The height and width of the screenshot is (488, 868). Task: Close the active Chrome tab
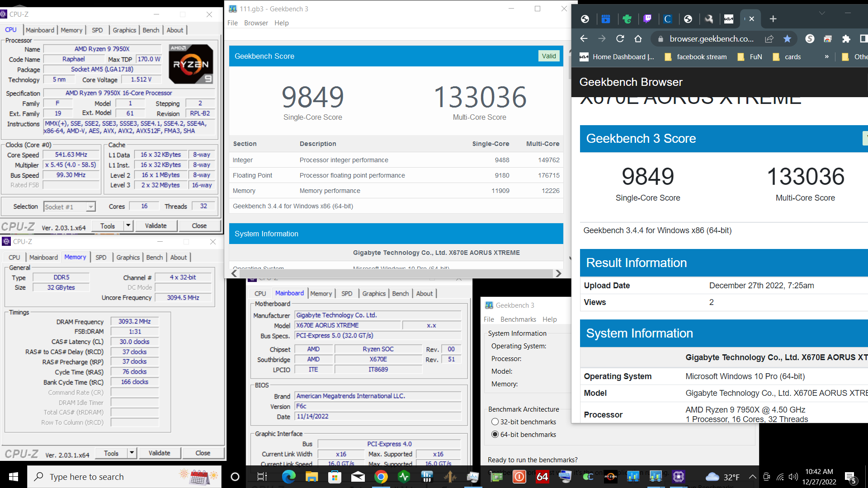pyautogui.click(x=751, y=19)
